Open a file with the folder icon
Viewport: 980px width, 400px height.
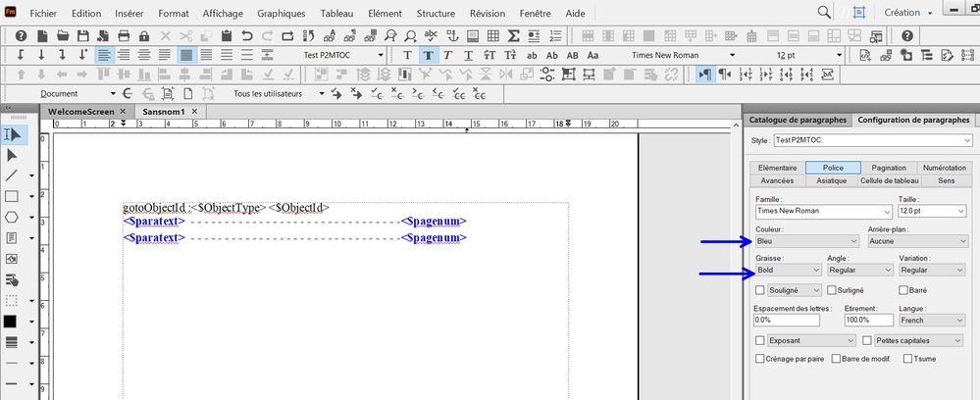[63, 35]
